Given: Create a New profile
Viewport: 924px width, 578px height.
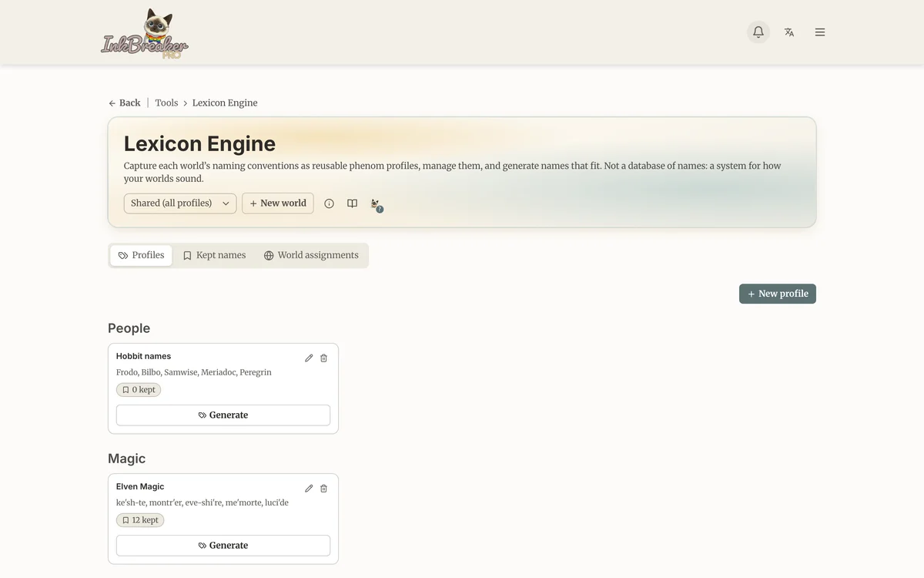Looking at the screenshot, I should click(778, 294).
